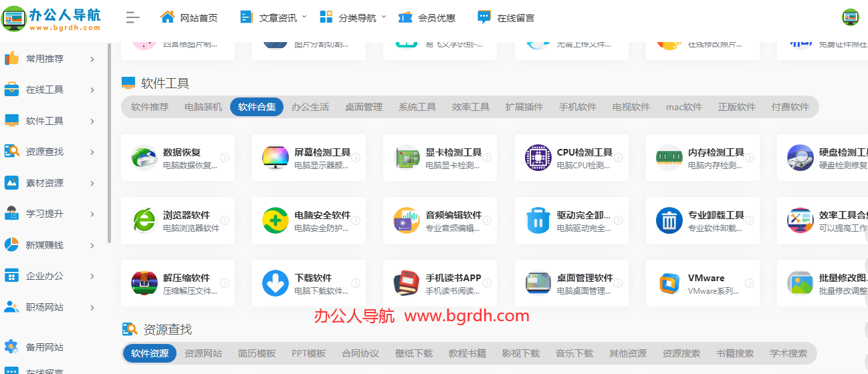Image resolution: width=868 pixels, height=374 pixels.
Task: Open 在线留言 in top navigation
Action: click(506, 17)
